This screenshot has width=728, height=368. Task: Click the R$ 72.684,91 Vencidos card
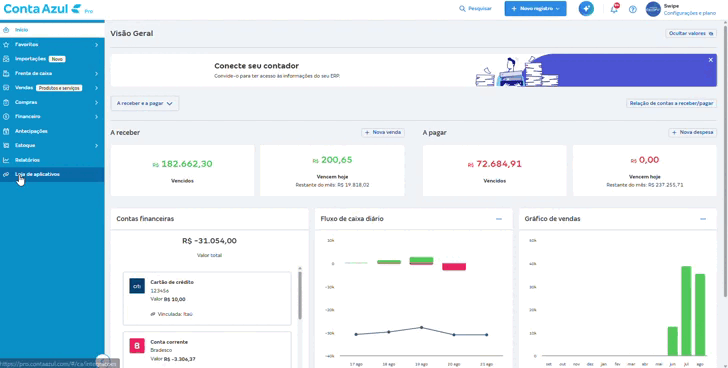tap(494, 170)
